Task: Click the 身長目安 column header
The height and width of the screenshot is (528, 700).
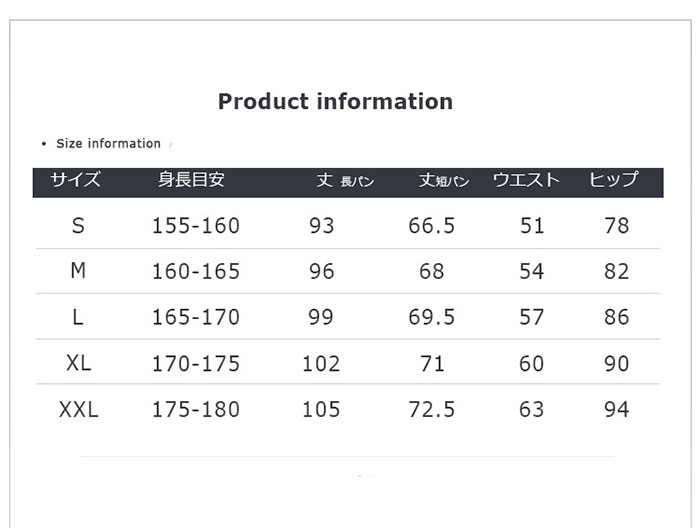Action: (191, 181)
